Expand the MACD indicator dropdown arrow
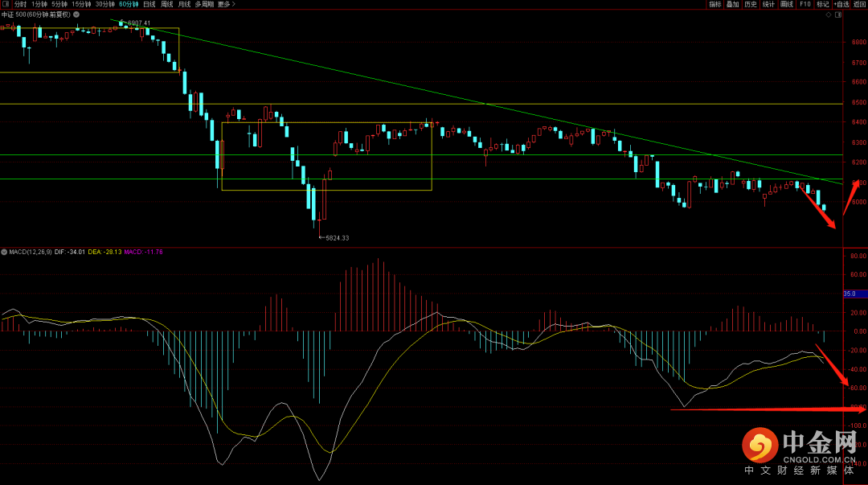868x485 pixels. pos(4,252)
